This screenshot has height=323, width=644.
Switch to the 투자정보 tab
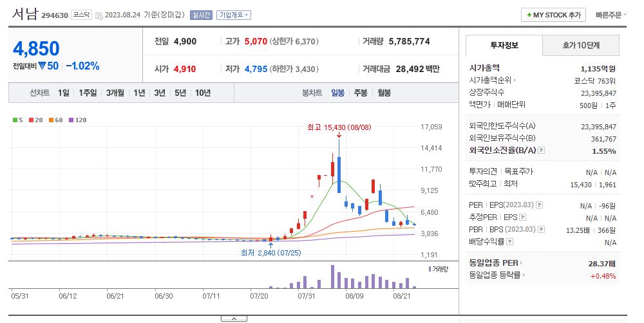[504, 45]
